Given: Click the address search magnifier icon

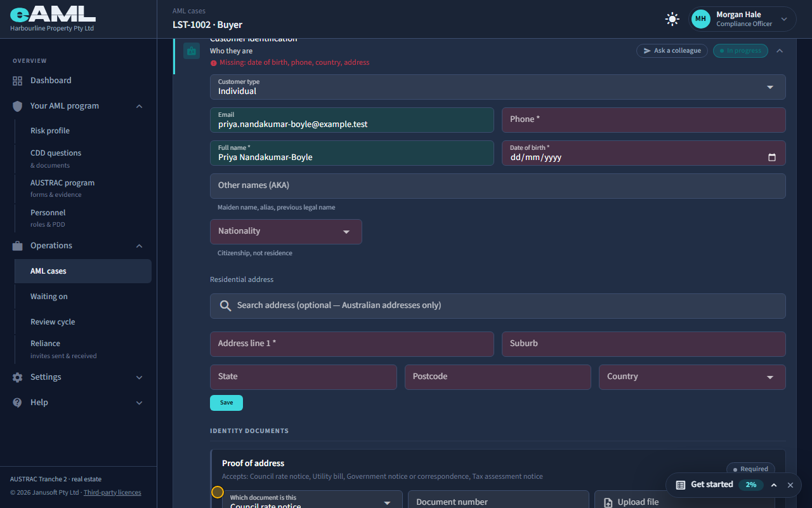Looking at the screenshot, I should tap(225, 306).
